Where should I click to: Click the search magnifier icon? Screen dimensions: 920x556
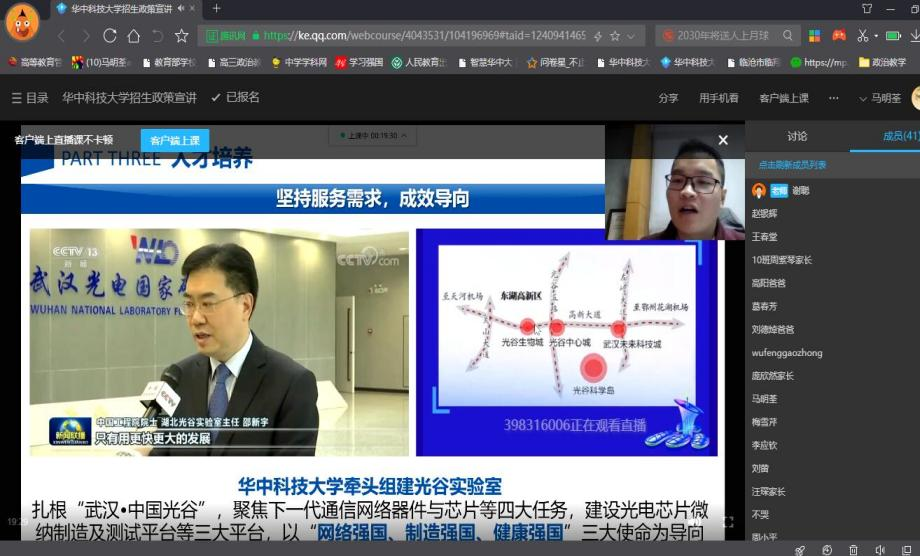point(787,35)
